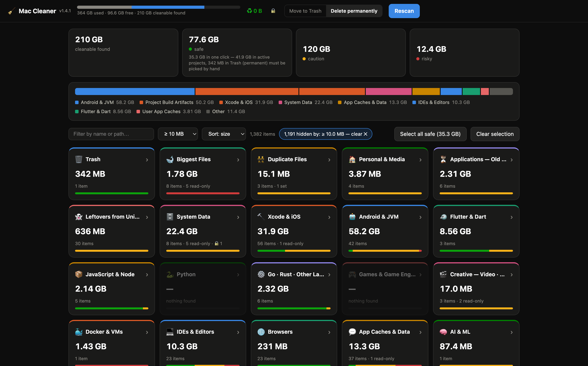Screen dimensions: 588x366
Task: Click the App Caches & Data legend label
Action: pos(365,102)
